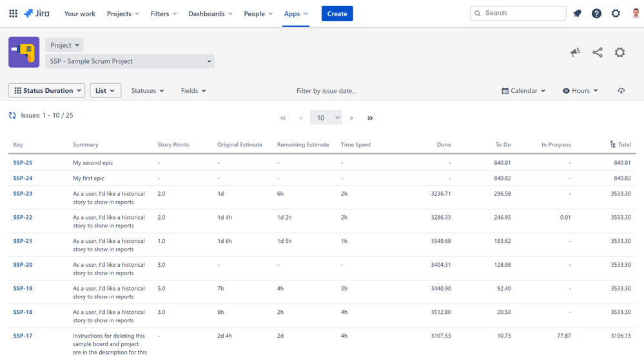
Task: Click in the Search field
Action: [x=518, y=13]
